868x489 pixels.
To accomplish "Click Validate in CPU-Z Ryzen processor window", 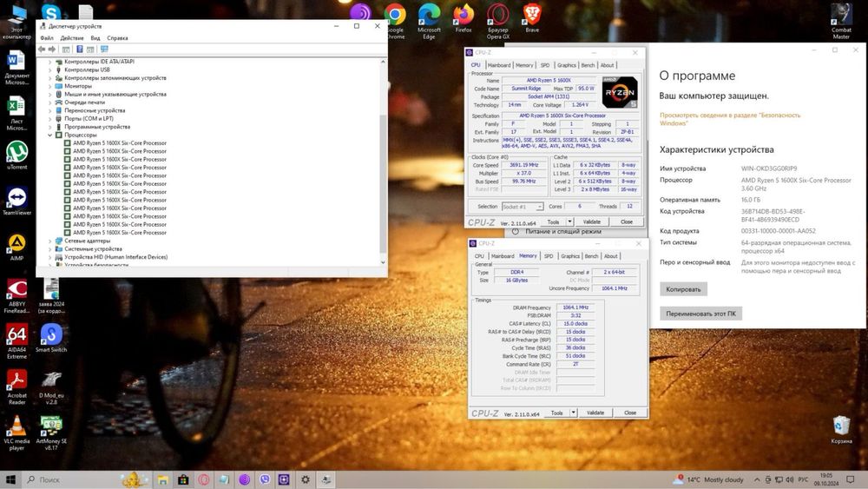I will click(592, 221).
